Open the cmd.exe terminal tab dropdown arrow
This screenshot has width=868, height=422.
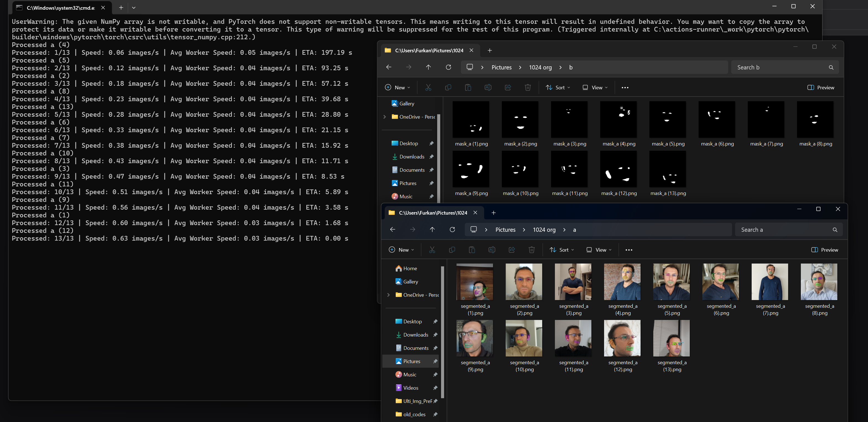pyautogui.click(x=134, y=7)
